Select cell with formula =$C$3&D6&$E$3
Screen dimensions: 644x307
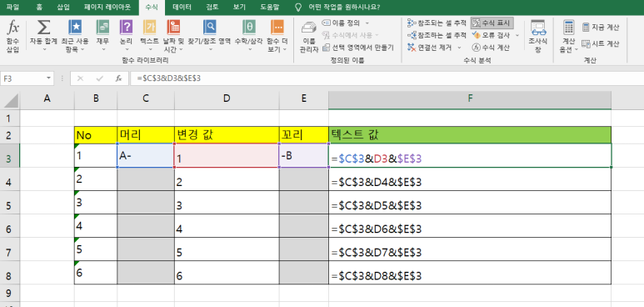470,226
